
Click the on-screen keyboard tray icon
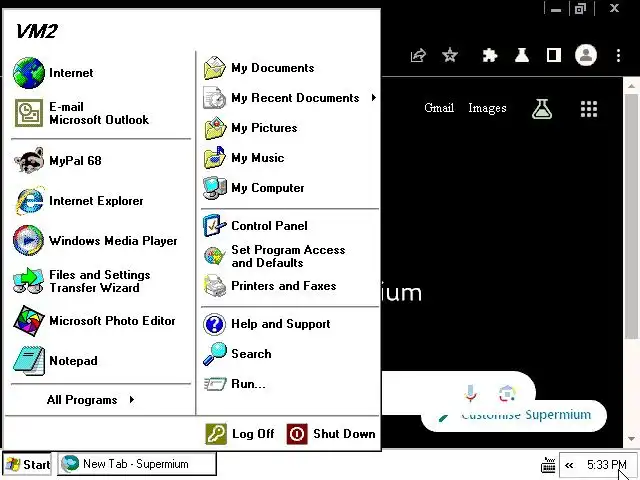548,464
